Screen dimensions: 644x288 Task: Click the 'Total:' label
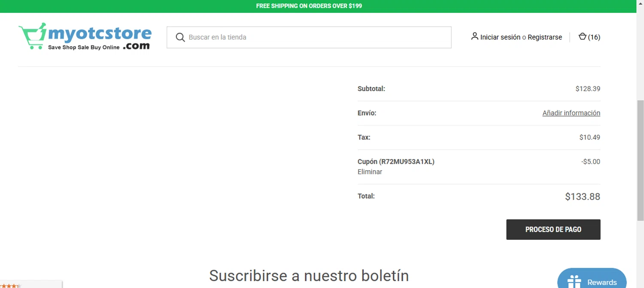point(366,196)
